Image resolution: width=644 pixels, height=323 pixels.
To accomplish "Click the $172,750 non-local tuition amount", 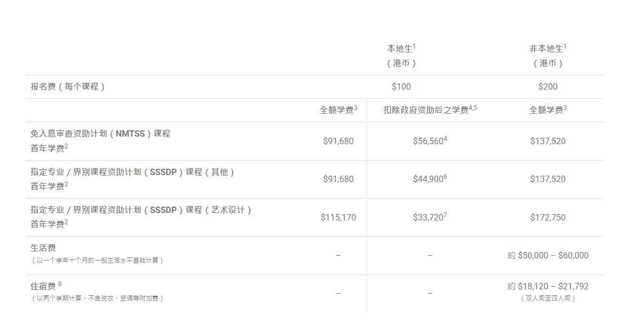I will pos(548,217).
